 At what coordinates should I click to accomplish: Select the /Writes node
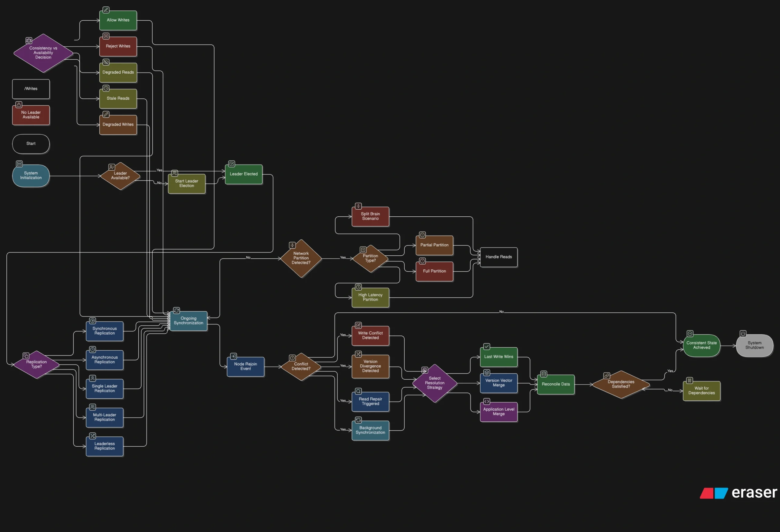click(30, 89)
